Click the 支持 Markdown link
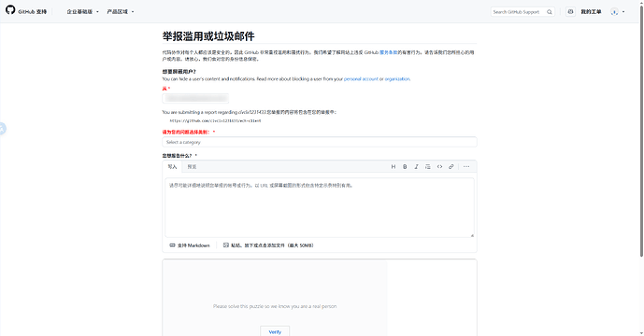Viewport: 644px width, 336px height. (x=190, y=245)
